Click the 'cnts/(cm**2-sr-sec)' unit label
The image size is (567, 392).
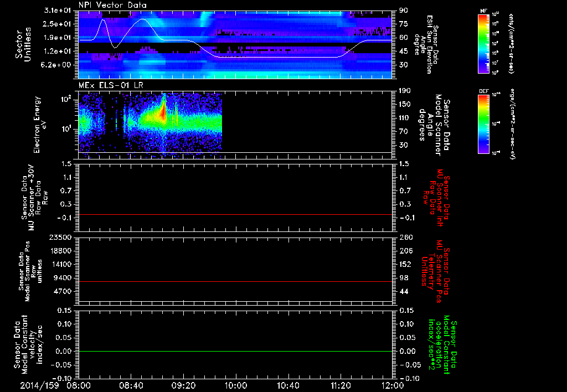[x=511, y=43]
